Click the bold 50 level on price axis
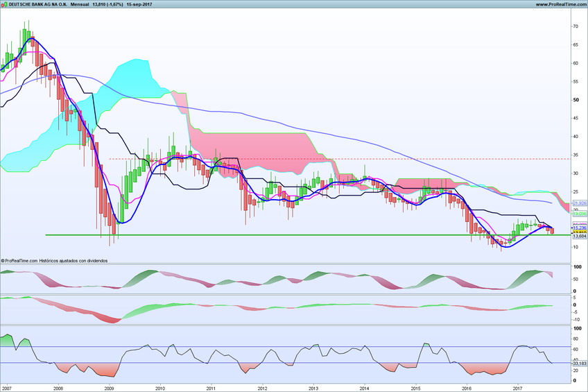Viewport: 588px width, 392px height. [576, 100]
